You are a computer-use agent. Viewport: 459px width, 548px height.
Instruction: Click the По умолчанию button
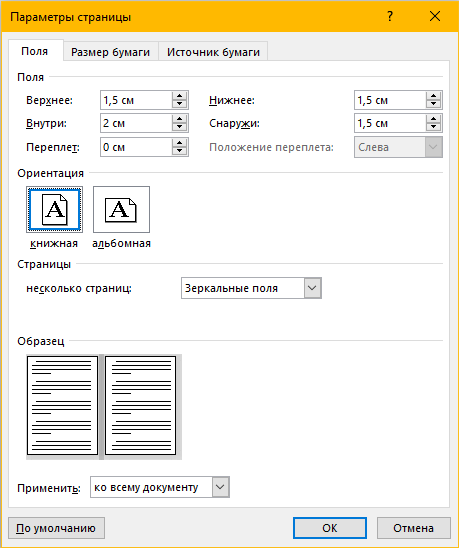[x=56, y=528]
